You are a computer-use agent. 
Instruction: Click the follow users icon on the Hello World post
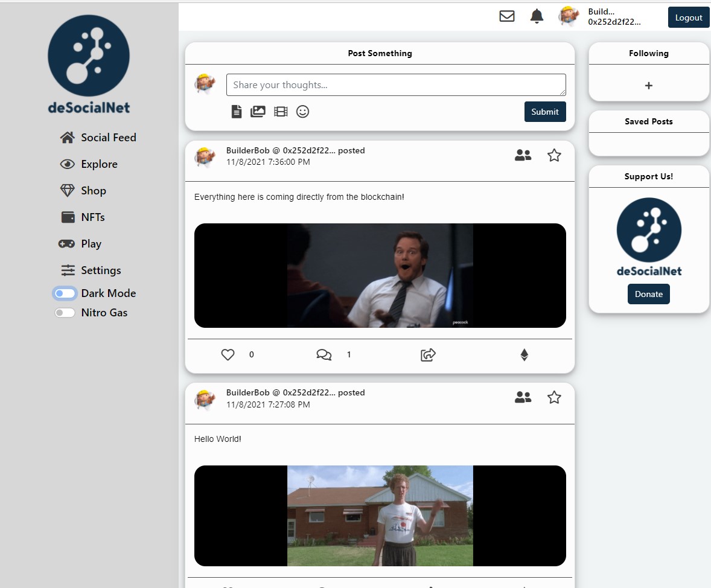523,397
